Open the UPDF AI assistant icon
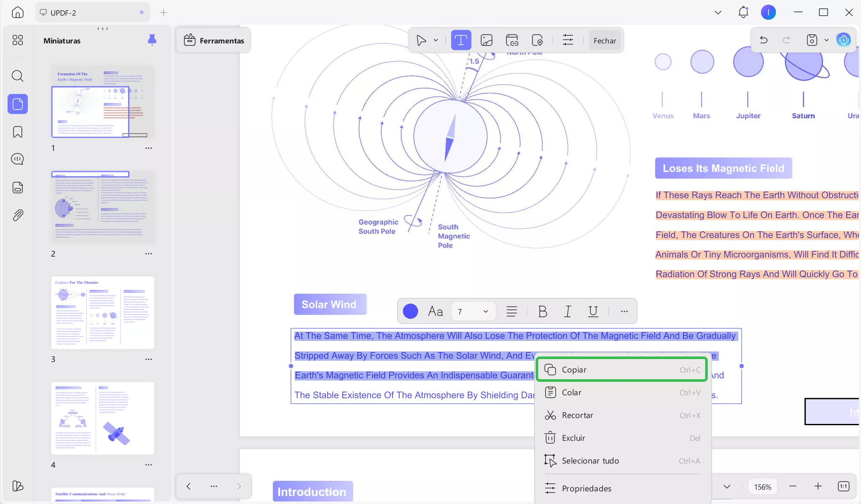 click(843, 40)
